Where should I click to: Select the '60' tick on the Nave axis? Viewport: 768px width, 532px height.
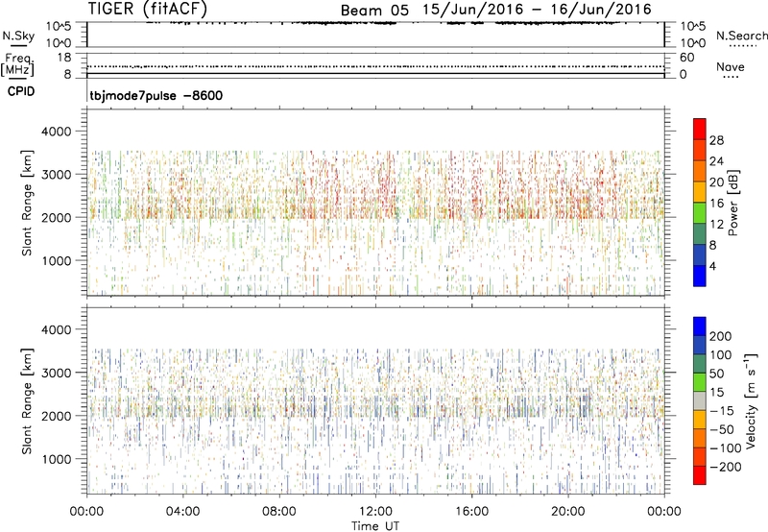(686, 58)
